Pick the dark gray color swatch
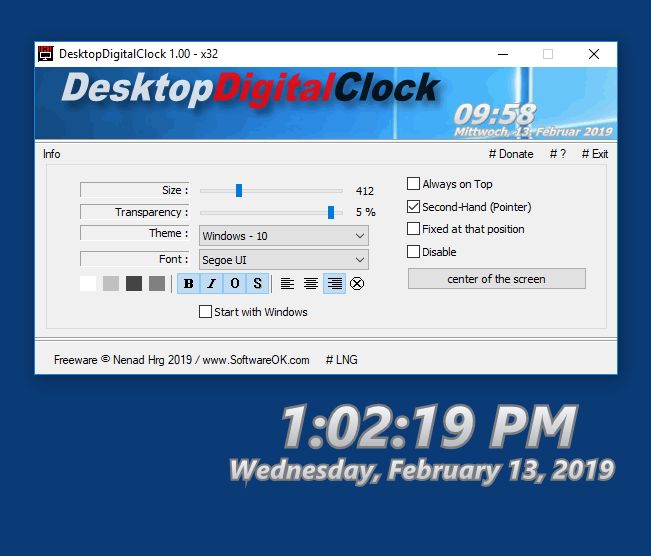 [134, 284]
